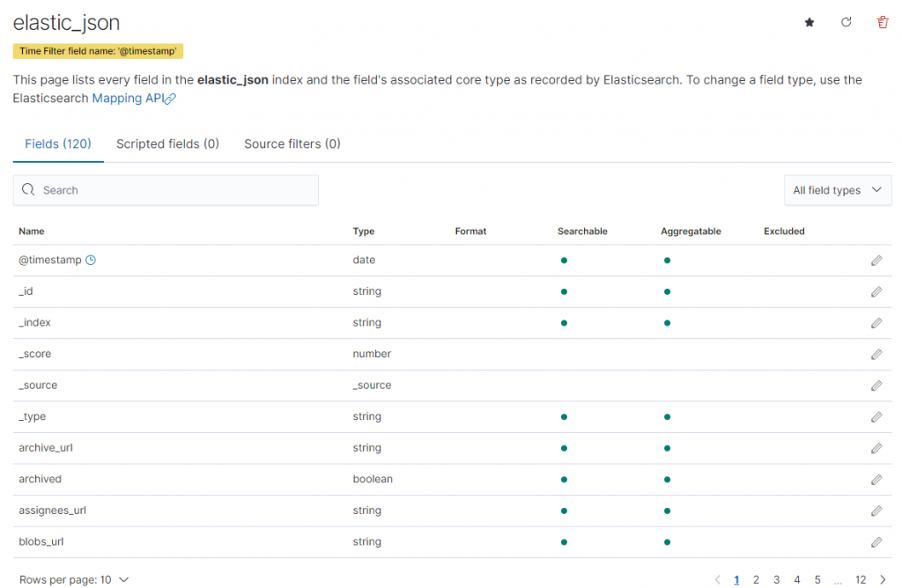
Task: Click the aggregatable dot for archived
Action: (668, 480)
